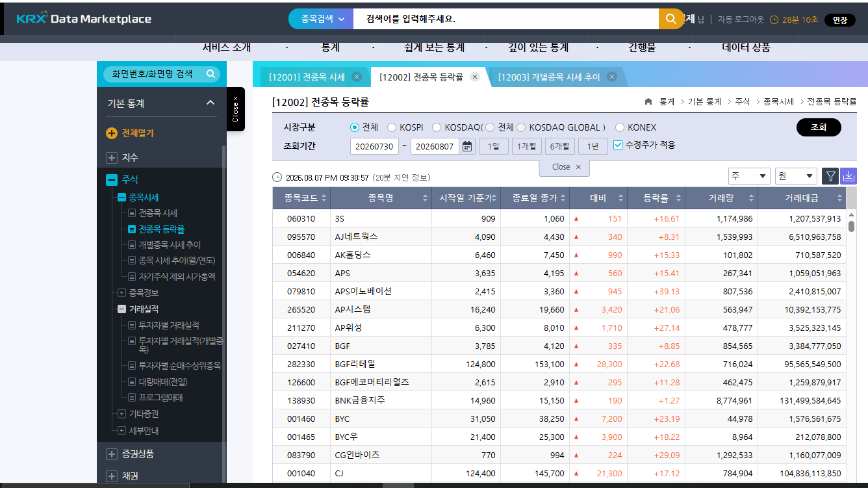Screen dimensions: 868x488
Task: Select the first 전체 market radio button
Action: 354,127
